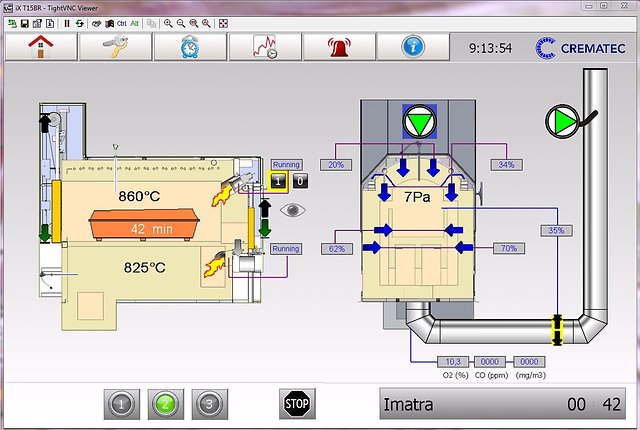
Task: Switch burner to position 0
Action: coord(300,181)
